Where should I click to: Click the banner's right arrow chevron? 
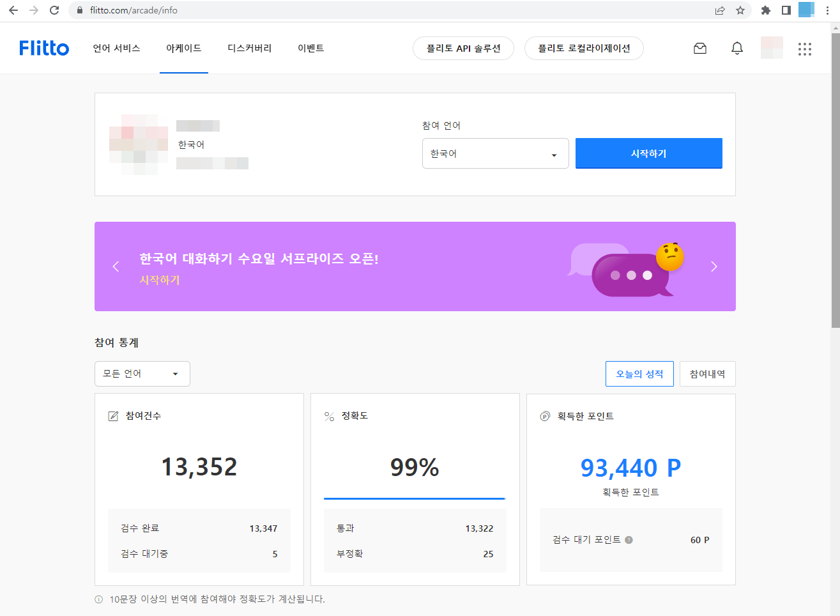tap(714, 266)
